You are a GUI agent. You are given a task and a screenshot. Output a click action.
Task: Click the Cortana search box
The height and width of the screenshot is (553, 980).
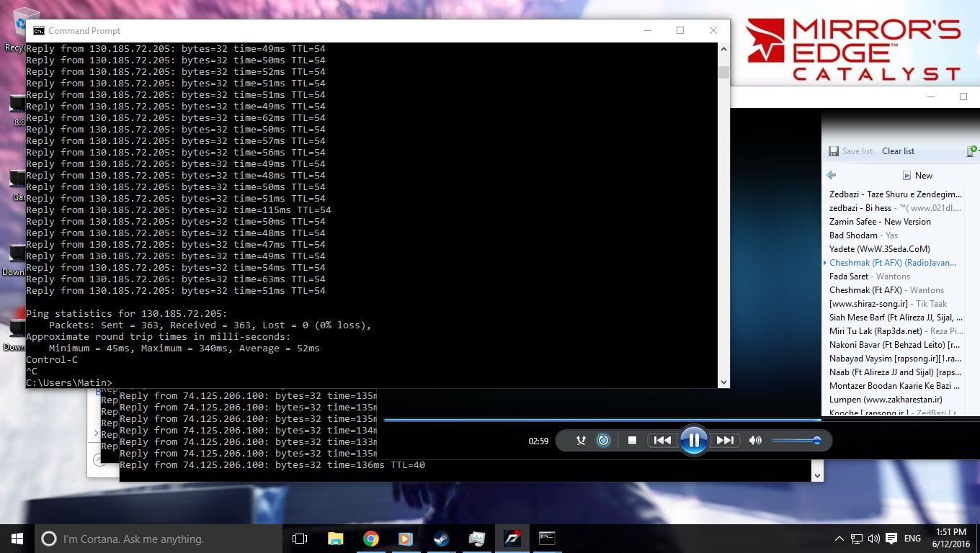click(159, 539)
